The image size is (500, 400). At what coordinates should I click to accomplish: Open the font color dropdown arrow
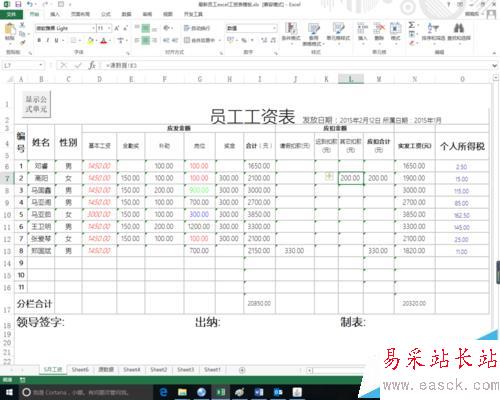(x=110, y=41)
